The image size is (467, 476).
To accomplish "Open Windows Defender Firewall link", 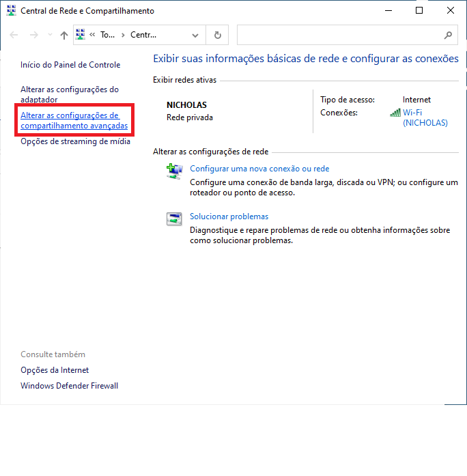I will pyautogui.click(x=69, y=386).
